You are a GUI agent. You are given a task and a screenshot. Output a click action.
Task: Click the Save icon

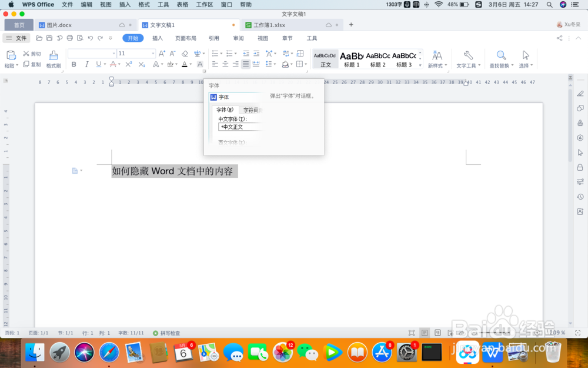click(x=49, y=38)
